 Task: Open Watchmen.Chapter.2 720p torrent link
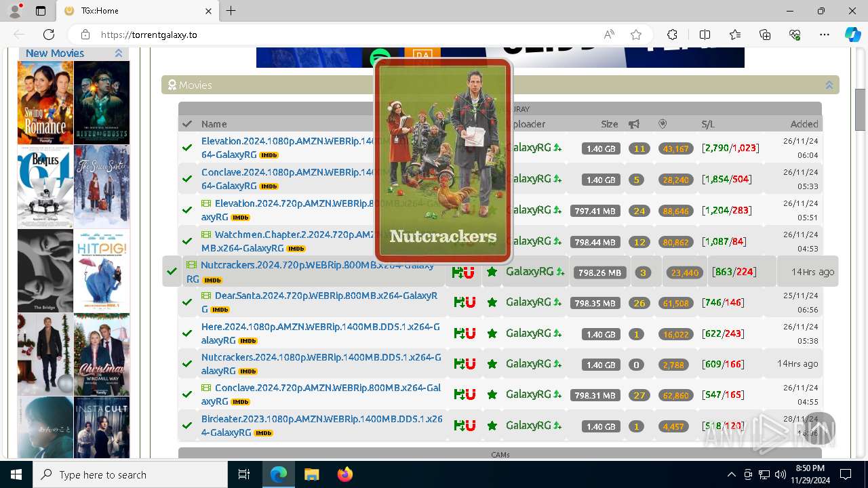tap(288, 241)
